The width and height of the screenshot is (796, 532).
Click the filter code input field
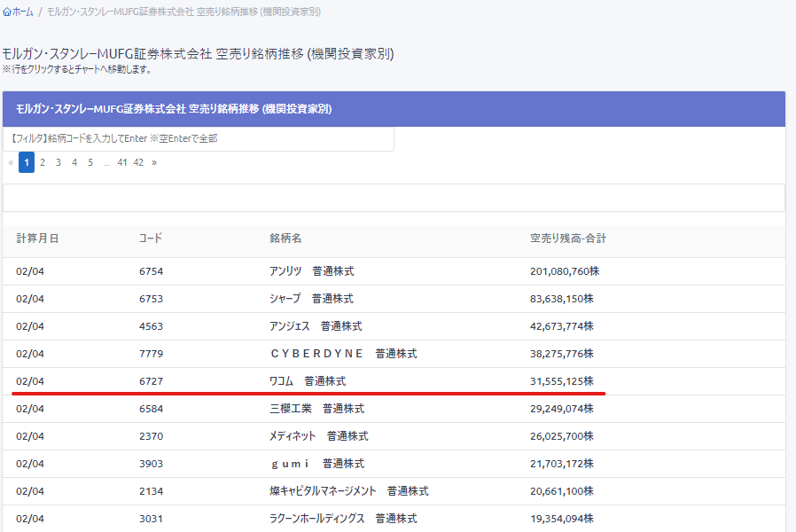click(199, 139)
